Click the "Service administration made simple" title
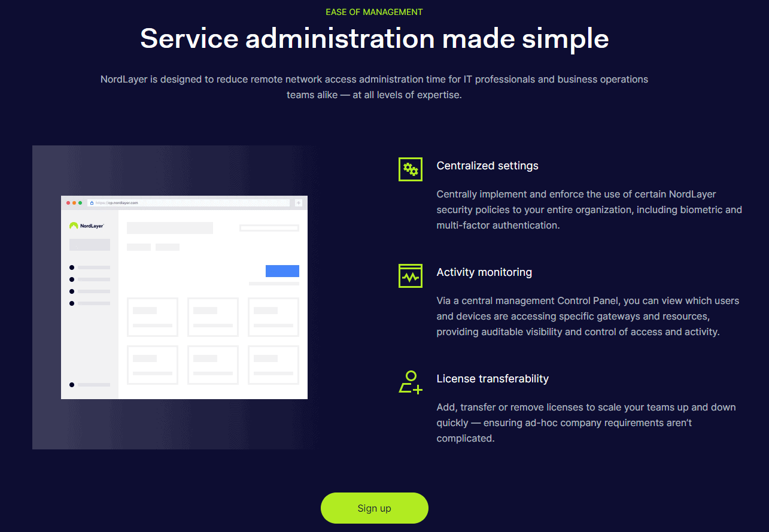The height and width of the screenshot is (532, 769). click(x=375, y=39)
